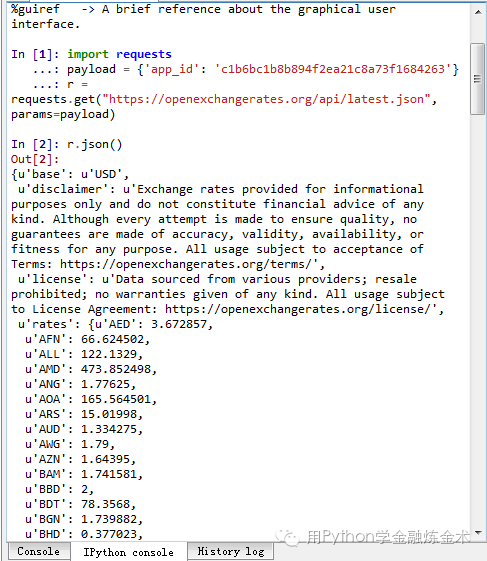Click the u'AFN': 66.624502 rate
487x561 pixels.
[x=87, y=339]
